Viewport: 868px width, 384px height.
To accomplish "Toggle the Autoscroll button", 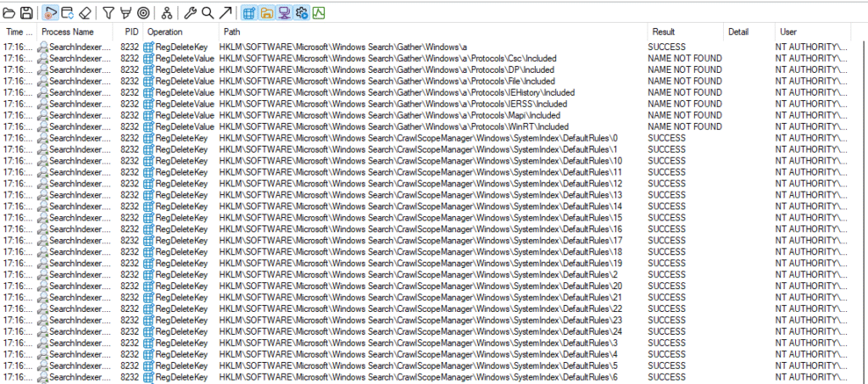I will pyautogui.click(x=67, y=13).
